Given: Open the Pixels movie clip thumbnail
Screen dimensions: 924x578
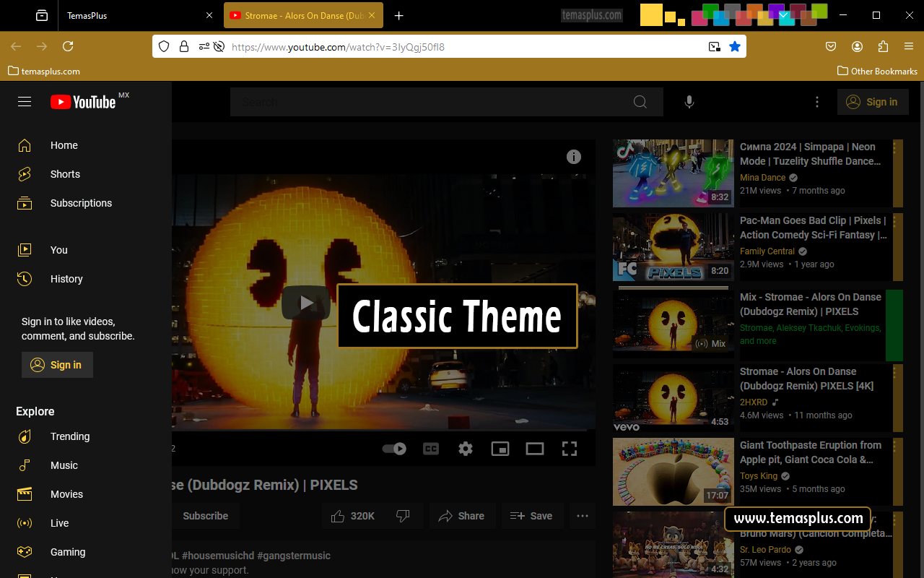Looking at the screenshot, I should 673,246.
